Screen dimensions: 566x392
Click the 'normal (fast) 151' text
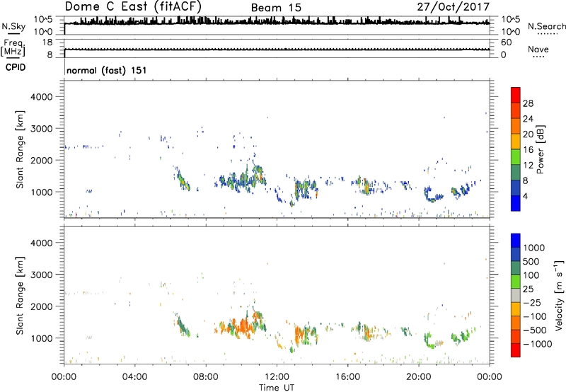click(107, 70)
